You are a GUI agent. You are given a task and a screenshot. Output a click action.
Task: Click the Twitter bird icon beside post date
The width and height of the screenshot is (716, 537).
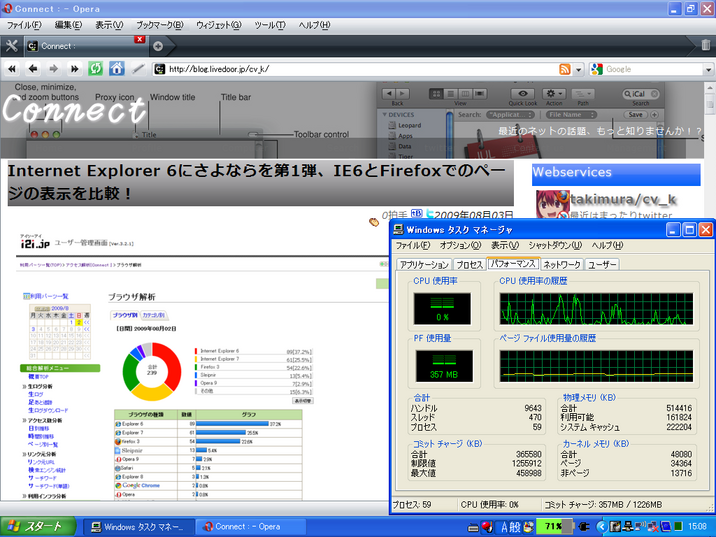pyautogui.click(x=429, y=214)
